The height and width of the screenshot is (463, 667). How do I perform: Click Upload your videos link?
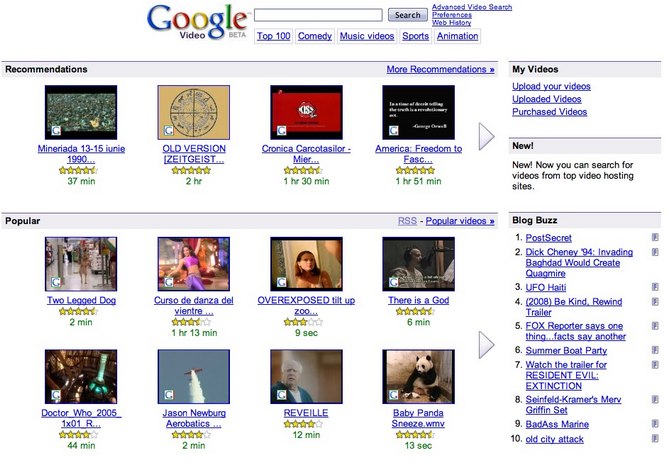(551, 86)
